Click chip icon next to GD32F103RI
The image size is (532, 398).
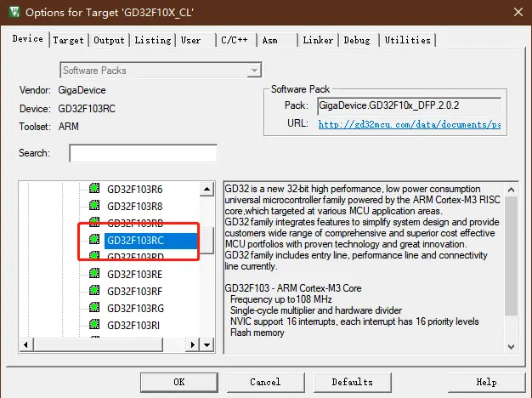click(94, 324)
